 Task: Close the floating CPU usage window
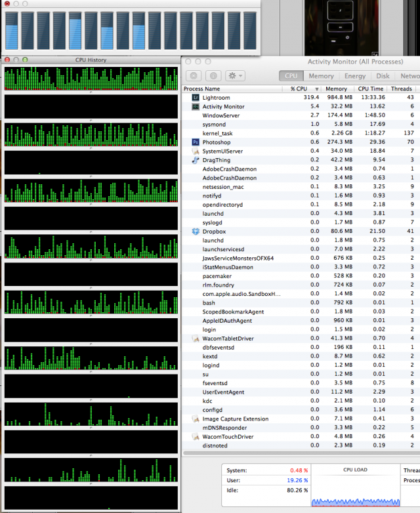[x=7, y=3]
